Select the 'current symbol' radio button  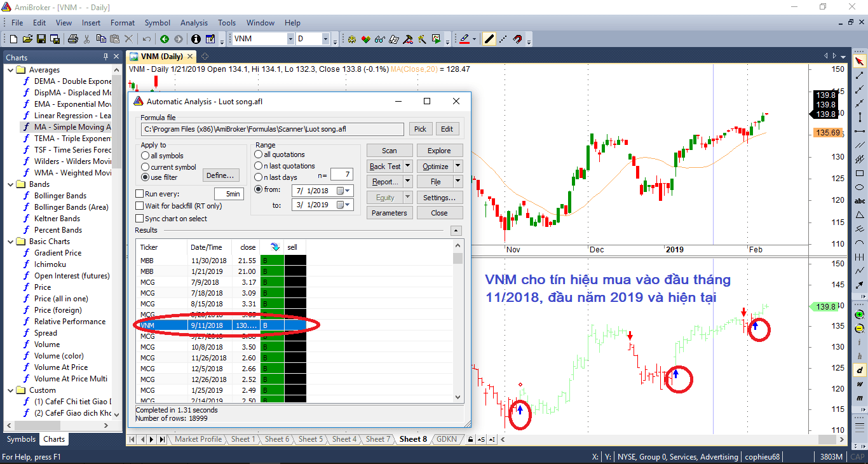146,167
